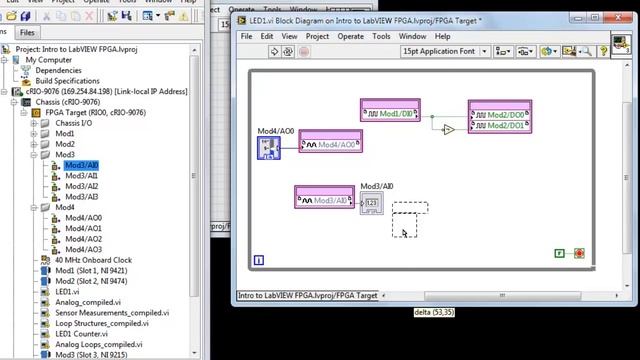This screenshot has width=640, height=360.
Task: Click the red loop stop condition terminal
Action: 579,253
